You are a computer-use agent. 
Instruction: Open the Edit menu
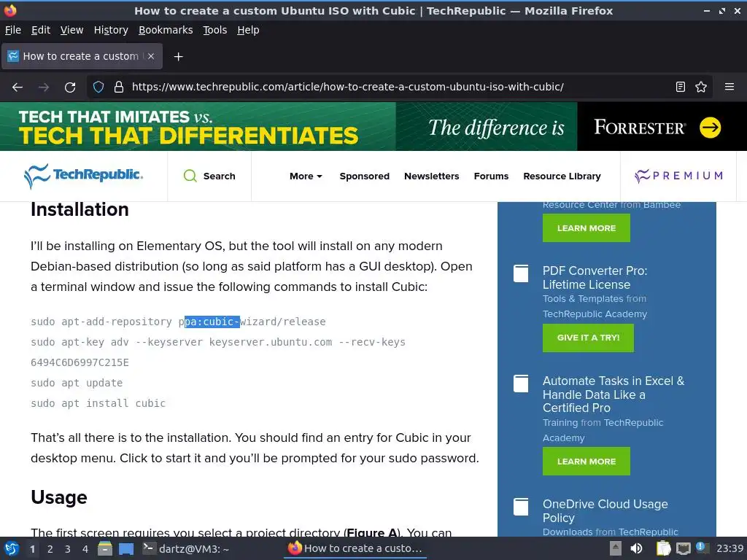41,30
